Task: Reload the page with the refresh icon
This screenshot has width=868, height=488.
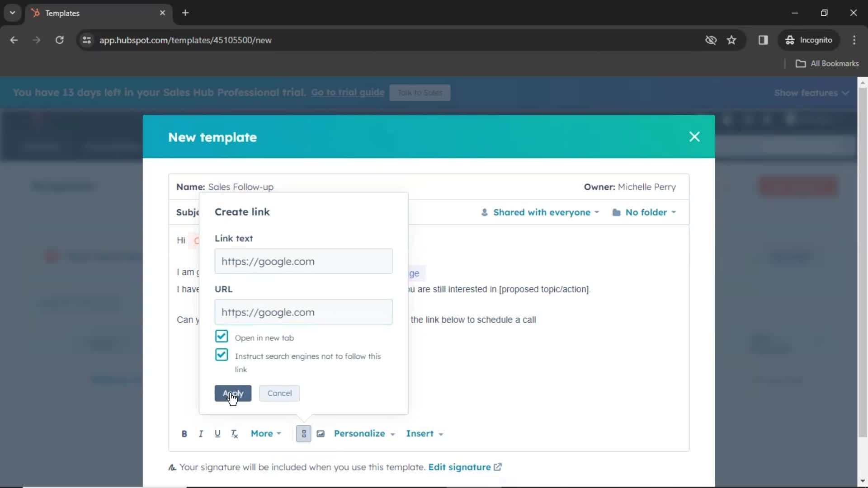Action: click(59, 40)
